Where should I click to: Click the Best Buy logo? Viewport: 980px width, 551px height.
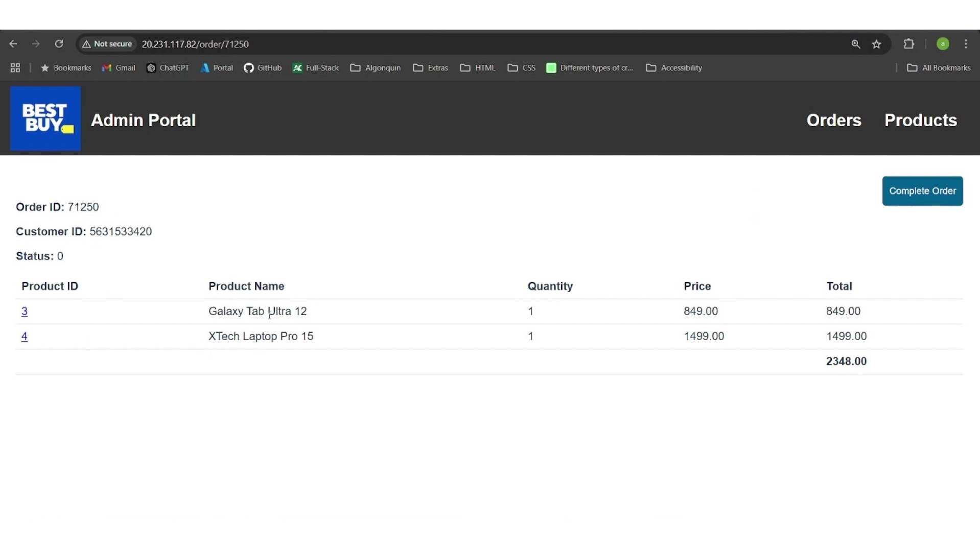45,118
